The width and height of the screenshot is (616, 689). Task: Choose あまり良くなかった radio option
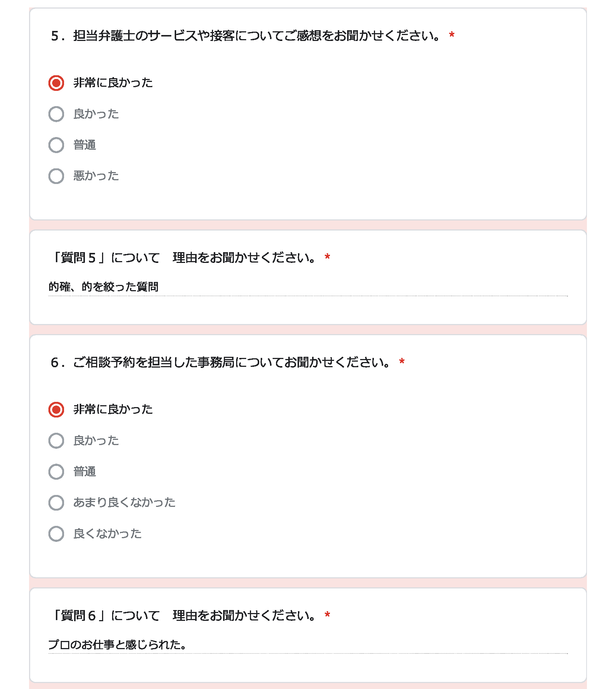56,503
